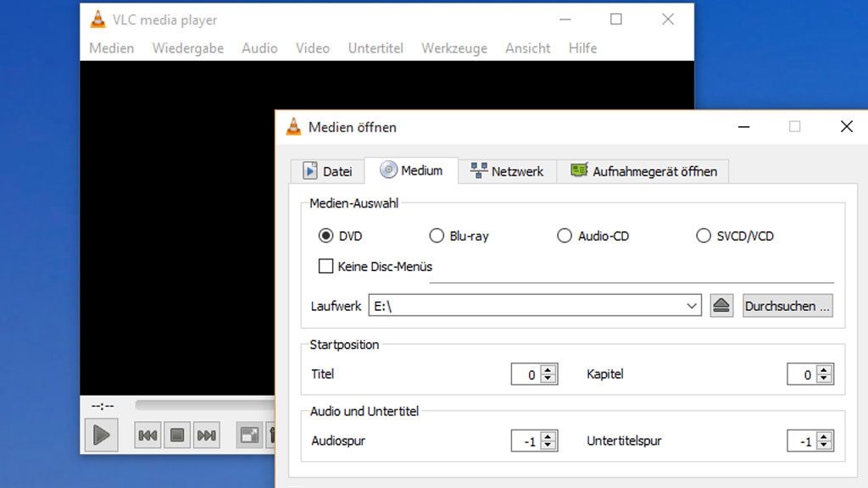This screenshot has height=488, width=868.
Task: Click the VLC seek bar
Action: 205,405
